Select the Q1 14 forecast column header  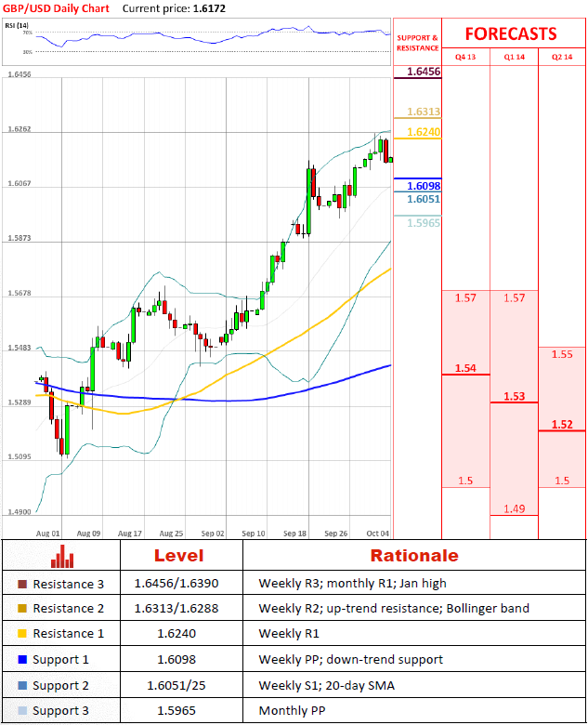tap(514, 57)
